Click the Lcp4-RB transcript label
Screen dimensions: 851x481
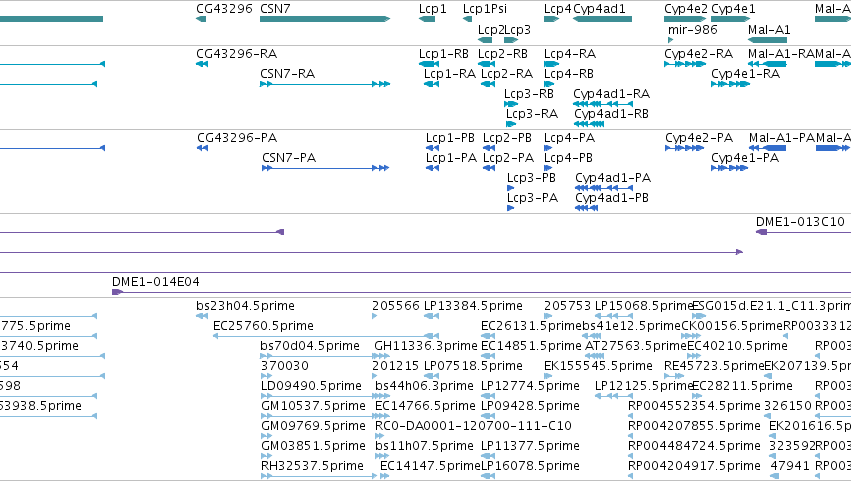tap(569, 74)
